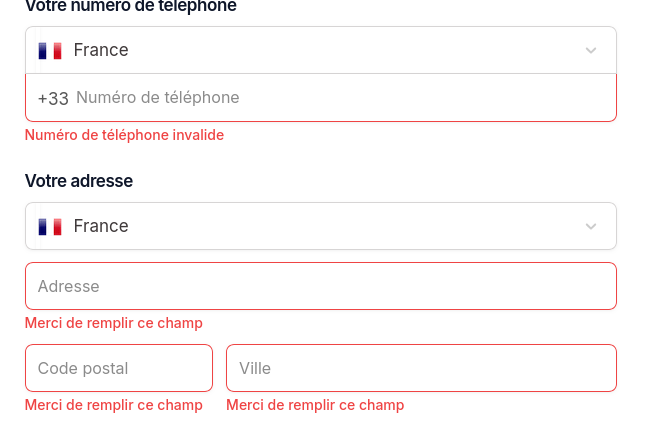
Task: Click the 'Votre adresse' section heading
Action: coord(79,181)
